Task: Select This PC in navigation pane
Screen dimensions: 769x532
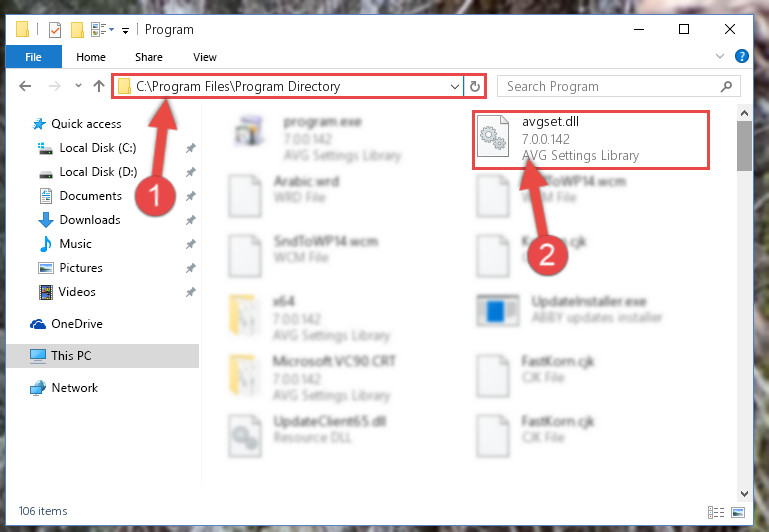Action: (103, 356)
